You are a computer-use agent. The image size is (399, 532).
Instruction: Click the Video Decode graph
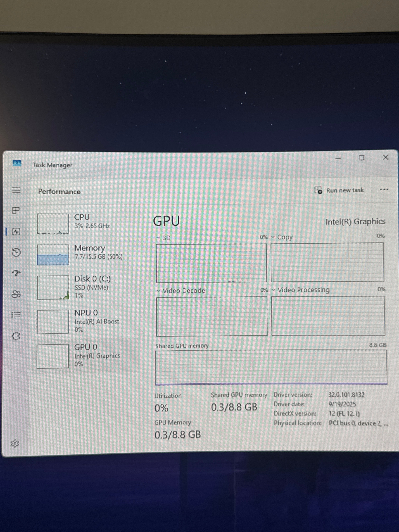tap(212, 316)
